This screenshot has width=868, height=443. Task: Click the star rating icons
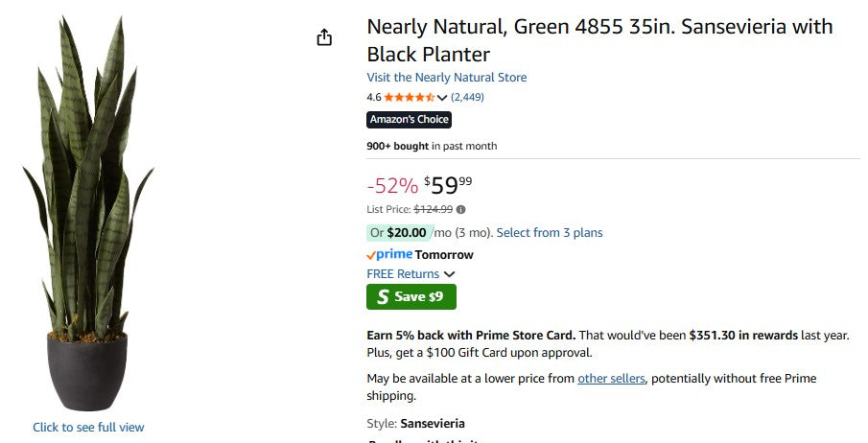coord(410,97)
